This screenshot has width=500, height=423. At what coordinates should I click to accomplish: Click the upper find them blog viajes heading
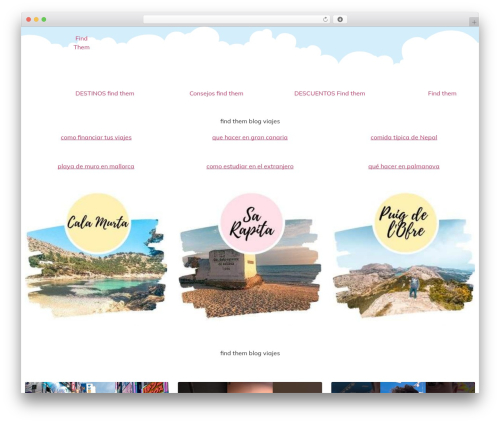tap(250, 121)
